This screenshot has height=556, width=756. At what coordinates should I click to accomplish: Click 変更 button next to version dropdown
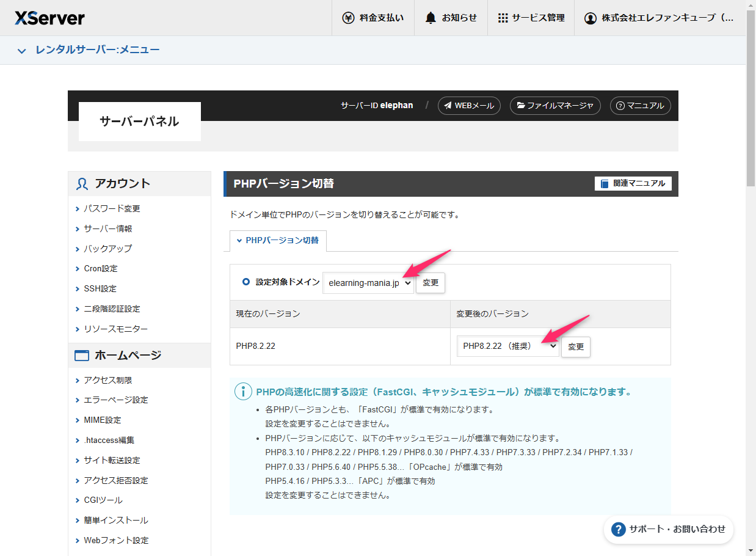pos(576,346)
